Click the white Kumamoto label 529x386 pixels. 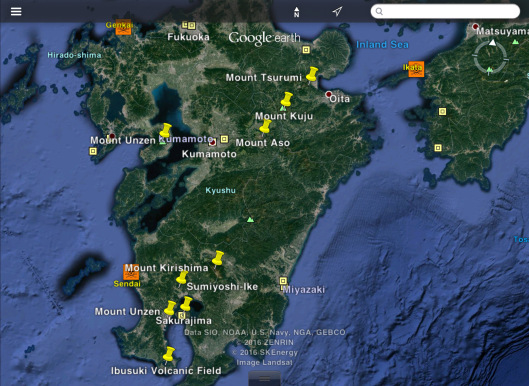point(209,154)
